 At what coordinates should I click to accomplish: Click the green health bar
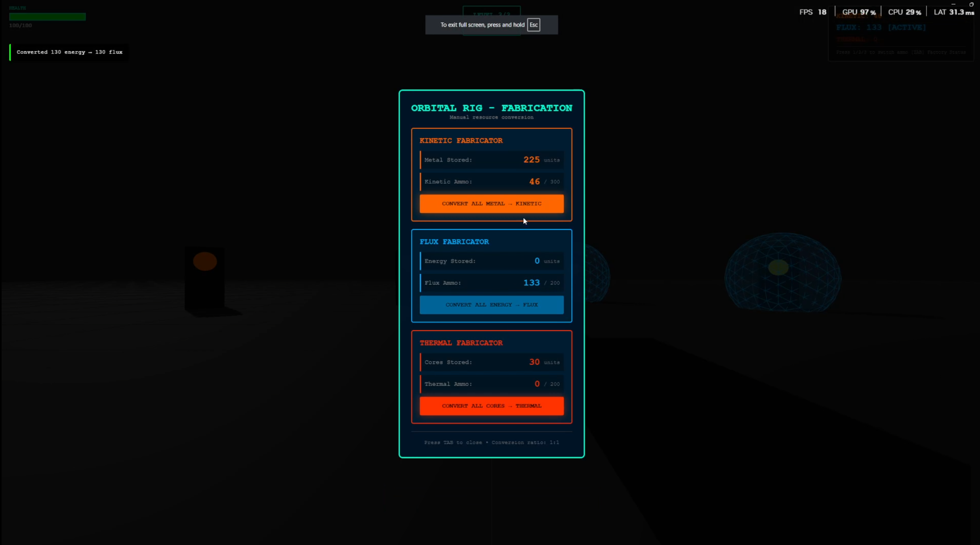47,17
